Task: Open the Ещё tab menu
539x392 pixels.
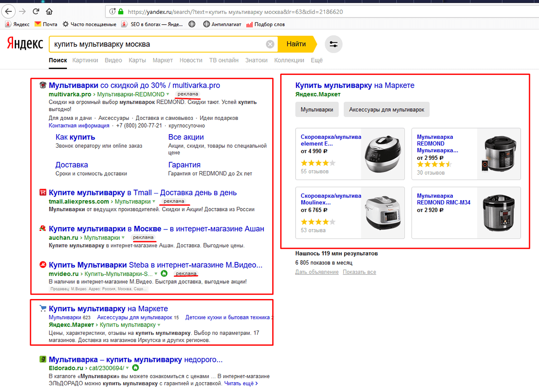Action: [317, 60]
